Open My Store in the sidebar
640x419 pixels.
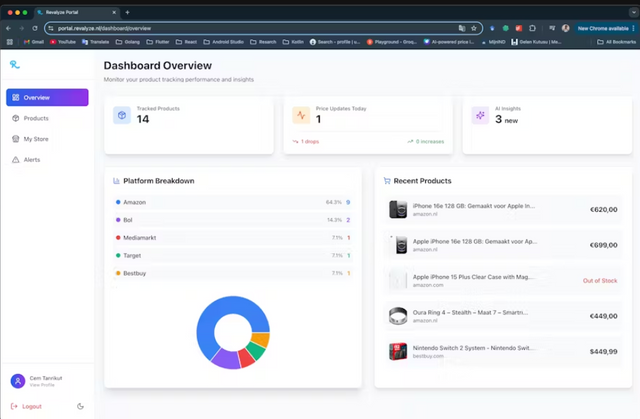(47, 139)
